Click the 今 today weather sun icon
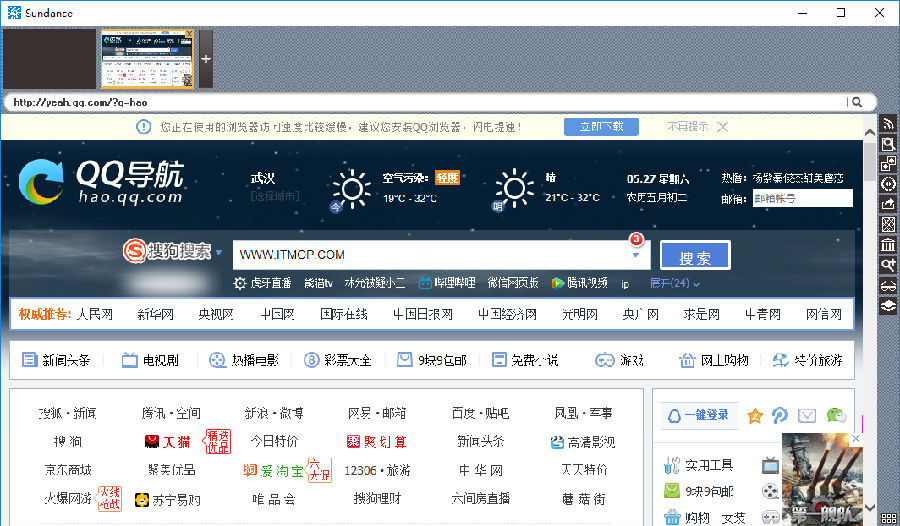 coord(351,189)
